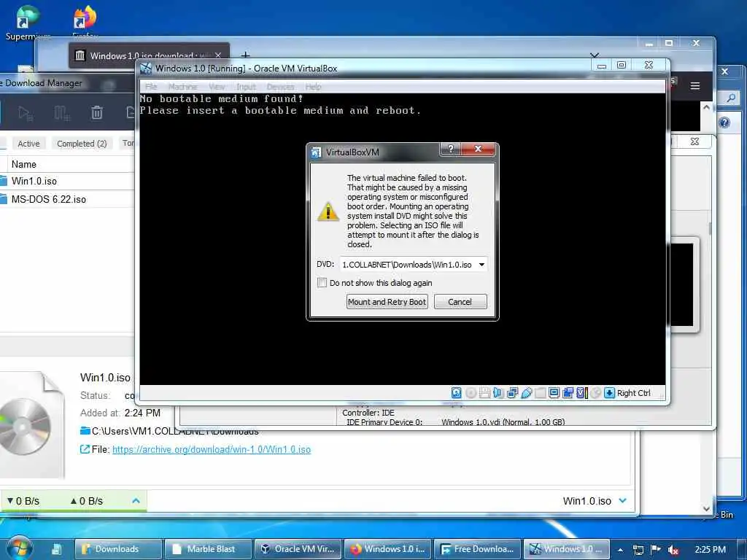Open the Input menu in VirtualBox VM window
This screenshot has height=560, width=747.
click(x=247, y=87)
